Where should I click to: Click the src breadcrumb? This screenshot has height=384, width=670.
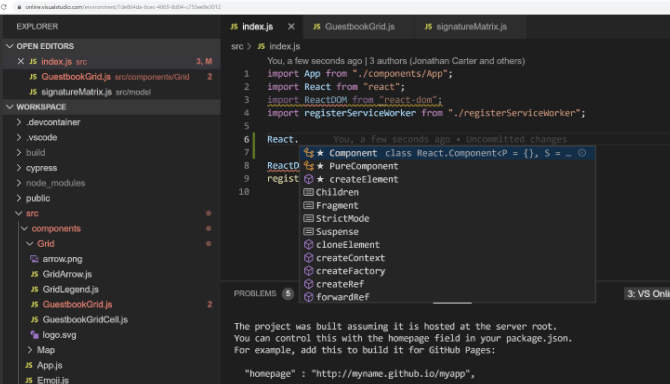pyautogui.click(x=237, y=46)
